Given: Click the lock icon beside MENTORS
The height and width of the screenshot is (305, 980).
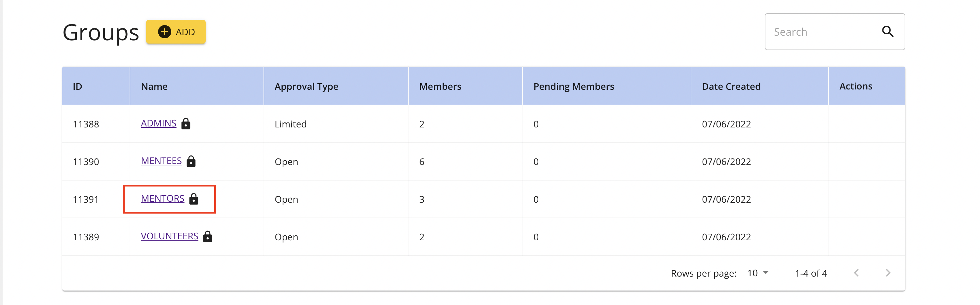Looking at the screenshot, I should coord(194,199).
